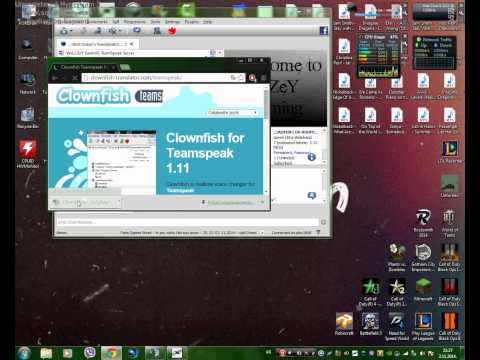Click the Clownfish for Teamspeak 1.11 heading
Viewport: 480px width, 360px height.
(x=205, y=153)
